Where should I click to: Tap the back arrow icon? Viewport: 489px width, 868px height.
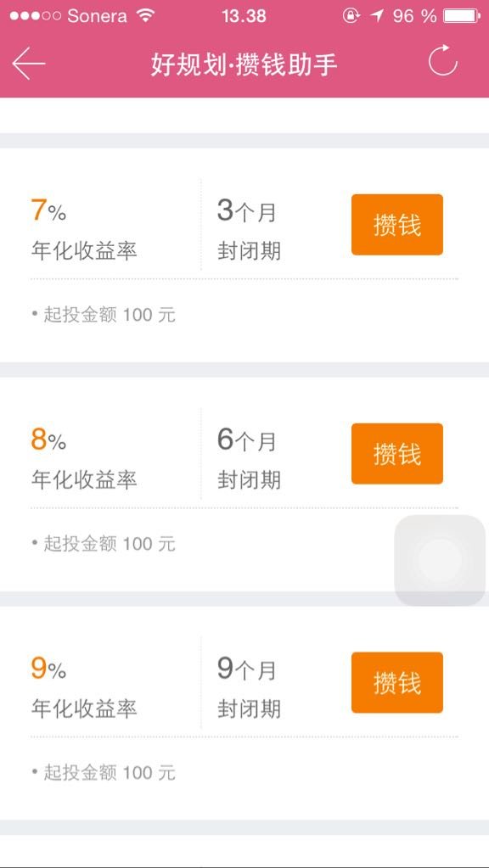(x=28, y=63)
